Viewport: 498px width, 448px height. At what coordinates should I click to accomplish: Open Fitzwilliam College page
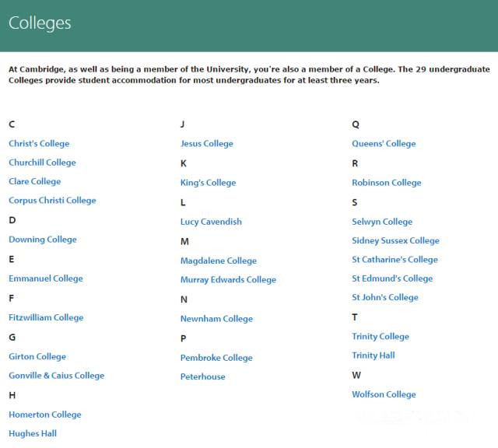(46, 318)
